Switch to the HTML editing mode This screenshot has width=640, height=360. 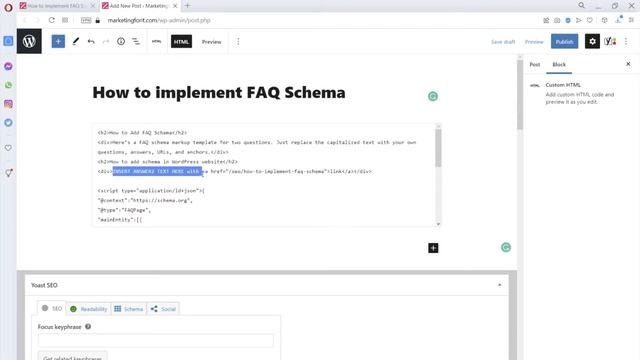[181, 42]
